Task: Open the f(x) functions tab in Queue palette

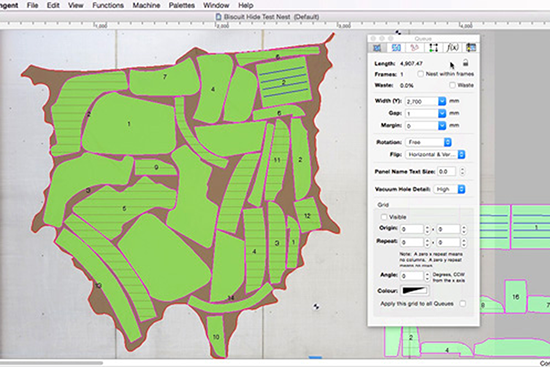Action: pyautogui.click(x=452, y=48)
